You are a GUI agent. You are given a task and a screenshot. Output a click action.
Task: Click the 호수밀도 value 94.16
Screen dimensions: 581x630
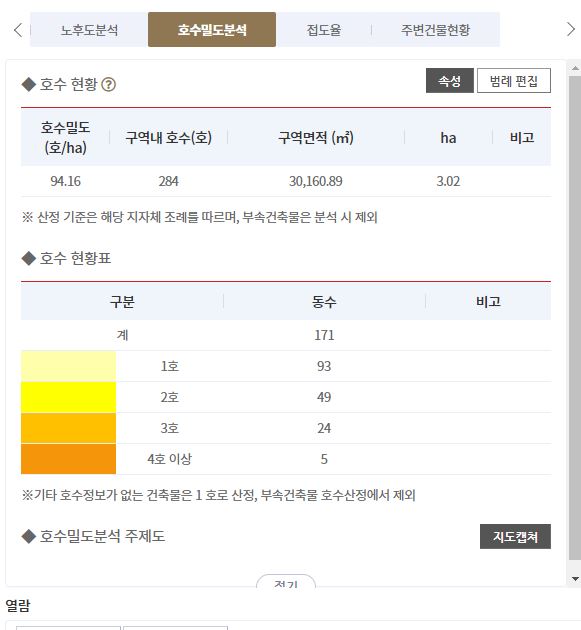coord(65,181)
